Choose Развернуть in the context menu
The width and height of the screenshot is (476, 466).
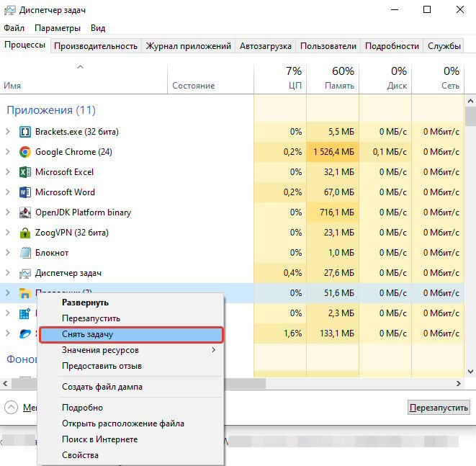(x=131, y=303)
